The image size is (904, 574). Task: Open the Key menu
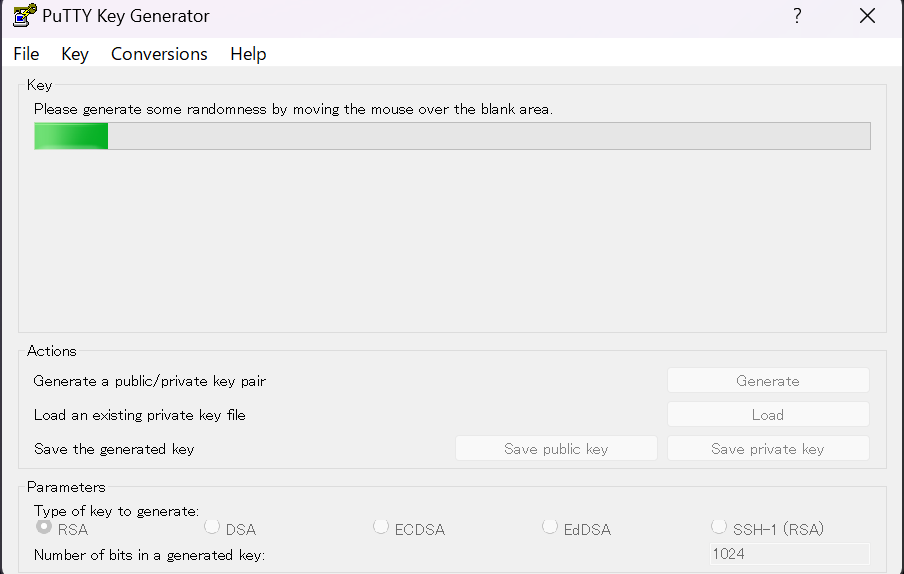tap(75, 54)
